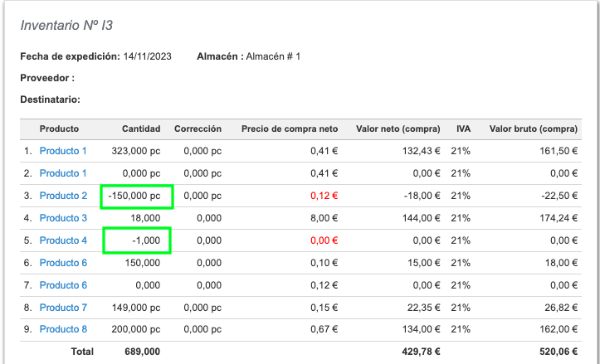Image resolution: width=600 pixels, height=364 pixels.
Task: Open Producto 6 link in row 7
Action: tap(63, 285)
